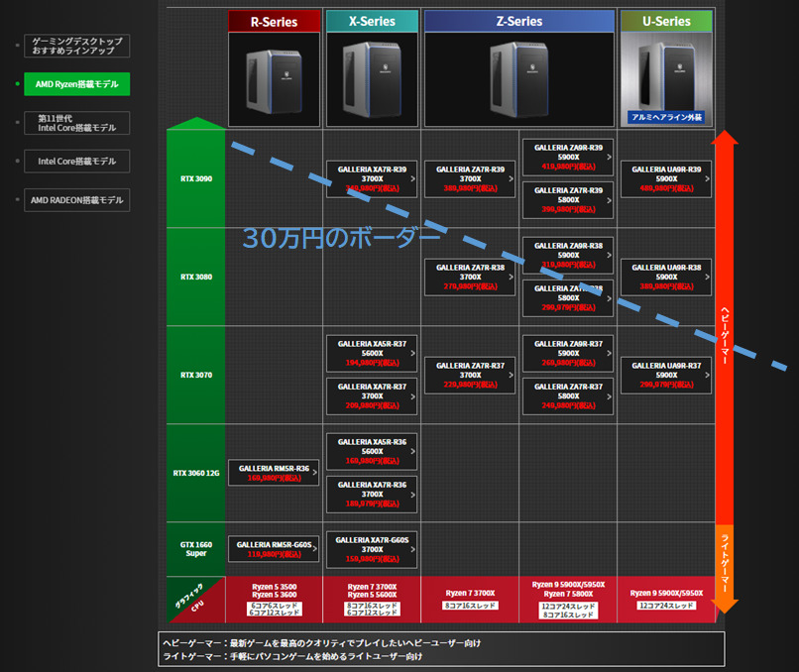
Task: Click the ヘビーゲーマー vertical arrow label
Action: (725, 336)
